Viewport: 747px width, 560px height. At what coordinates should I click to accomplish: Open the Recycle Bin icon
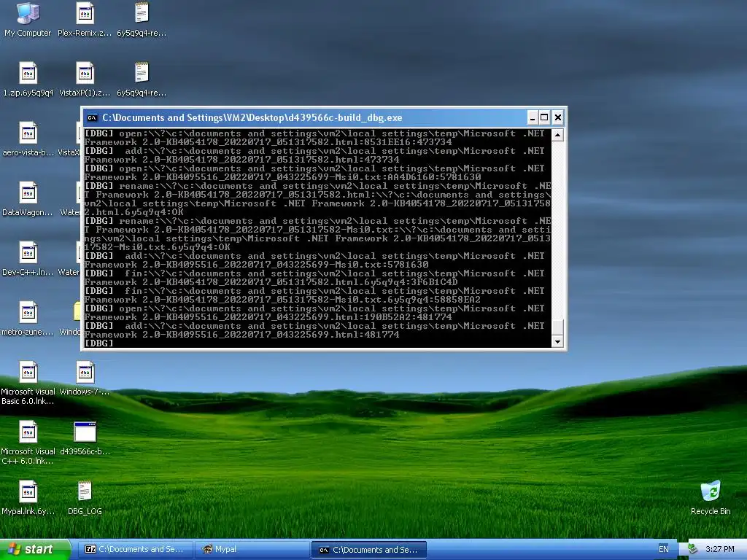tap(711, 498)
